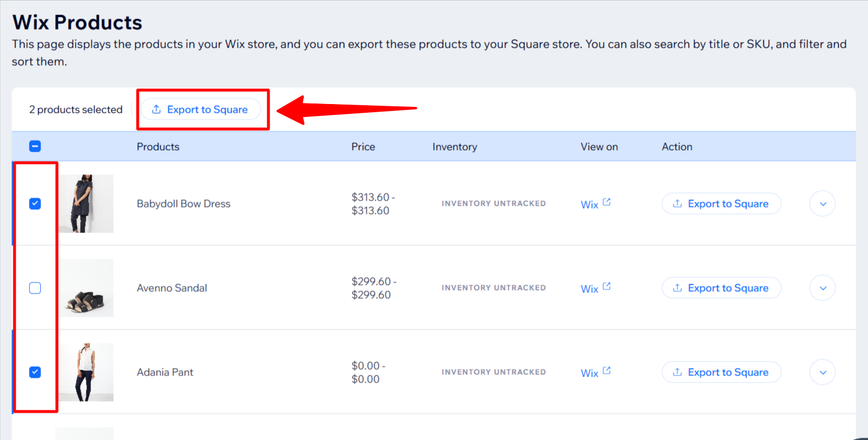Select the Babydoll Bow Dress product name
This screenshot has height=440, width=868.
(184, 203)
